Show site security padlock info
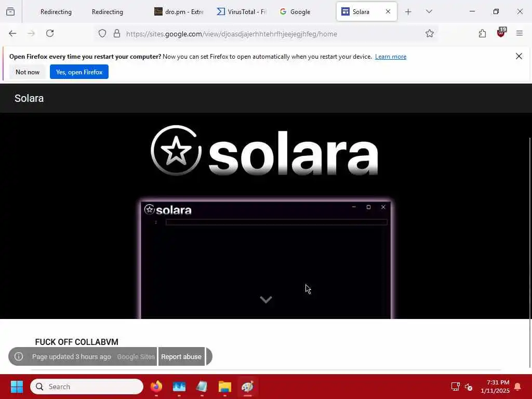The image size is (532, 399). point(117,34)
